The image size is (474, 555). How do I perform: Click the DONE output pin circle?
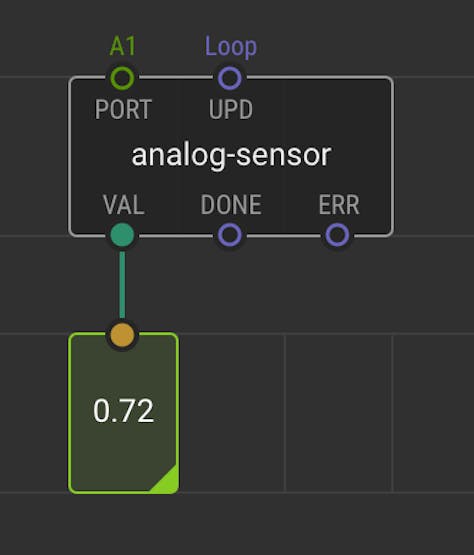(230, 235)
